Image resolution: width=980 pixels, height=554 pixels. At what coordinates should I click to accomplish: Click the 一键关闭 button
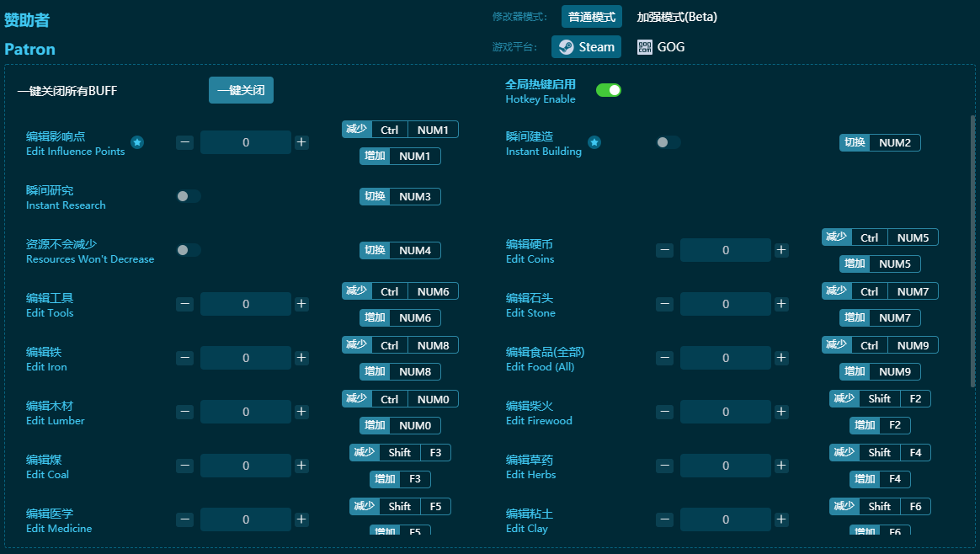pos(241,90)
